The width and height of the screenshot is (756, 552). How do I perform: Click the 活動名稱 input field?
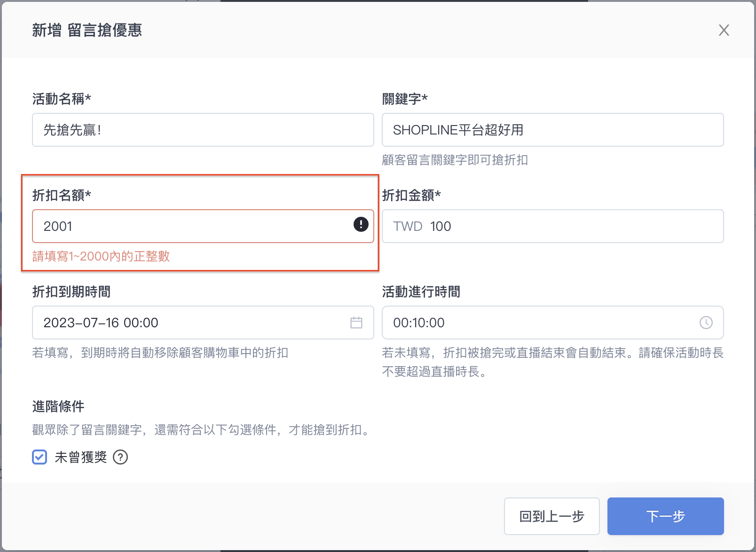203,130
